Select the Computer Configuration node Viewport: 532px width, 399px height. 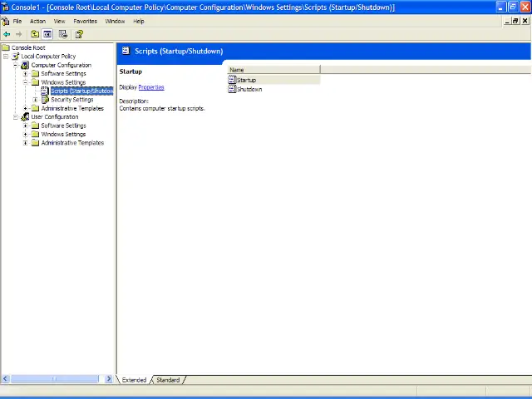coord(61,65)
